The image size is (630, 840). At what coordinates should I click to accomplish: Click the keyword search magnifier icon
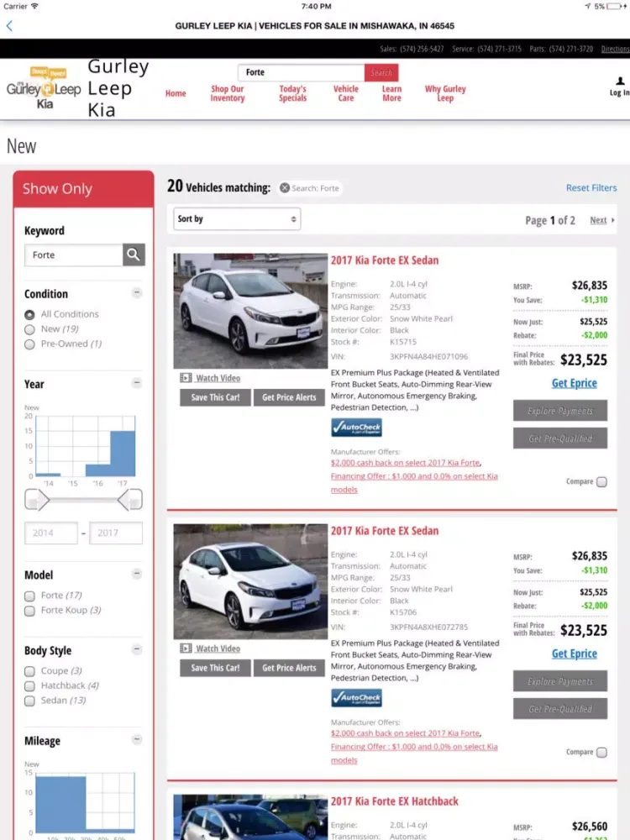coord(134,255)
